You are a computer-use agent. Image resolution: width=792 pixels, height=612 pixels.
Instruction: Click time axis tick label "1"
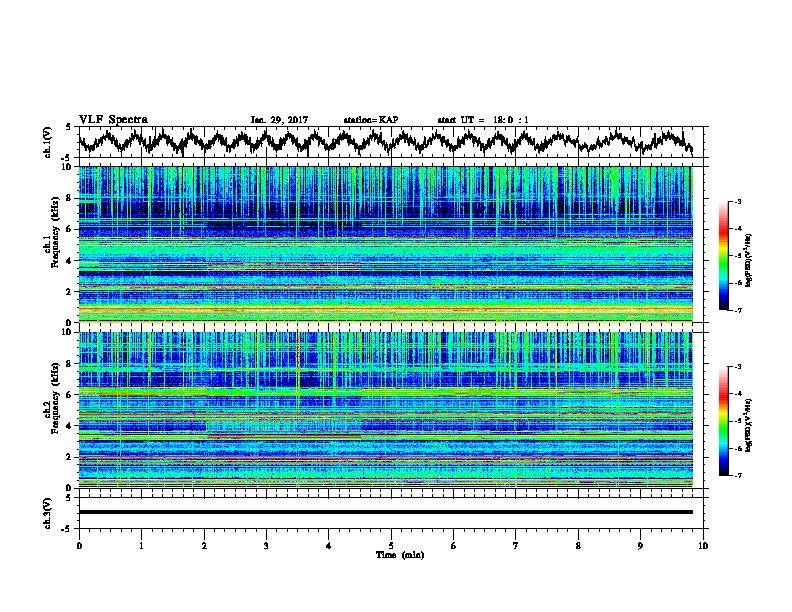point(141,545)
